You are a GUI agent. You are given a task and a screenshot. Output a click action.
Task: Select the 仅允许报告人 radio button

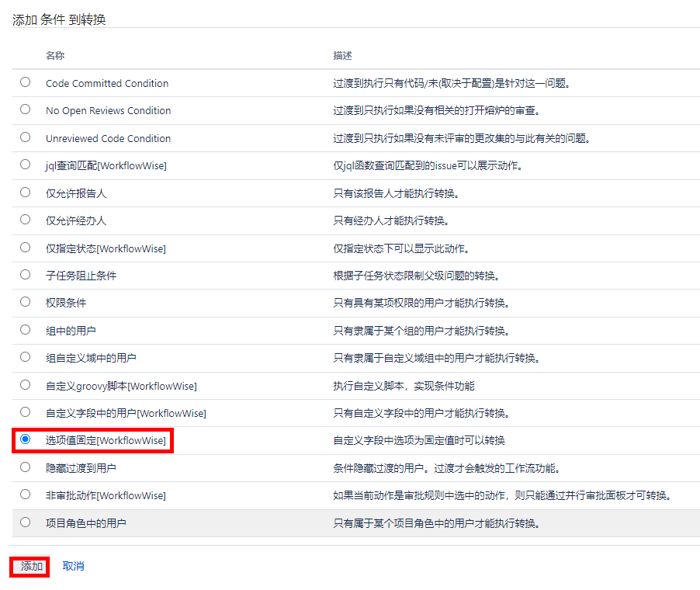click(26, 193)
